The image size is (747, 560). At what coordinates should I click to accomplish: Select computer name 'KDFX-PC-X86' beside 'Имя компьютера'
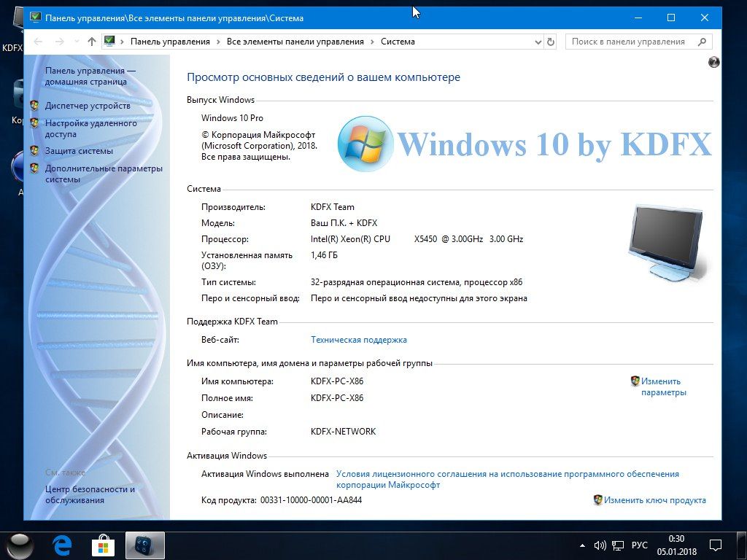(337, 381)
